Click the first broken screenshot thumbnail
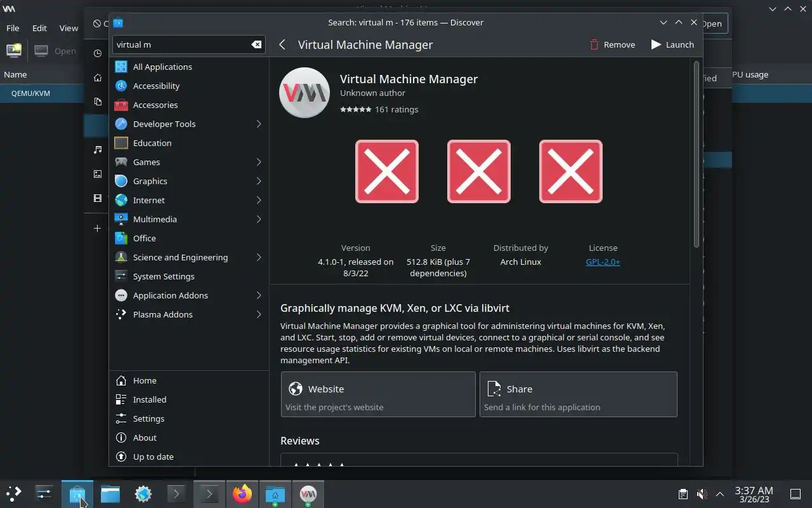The height and width of the screenshot is (508, 812). pos(387,171)
